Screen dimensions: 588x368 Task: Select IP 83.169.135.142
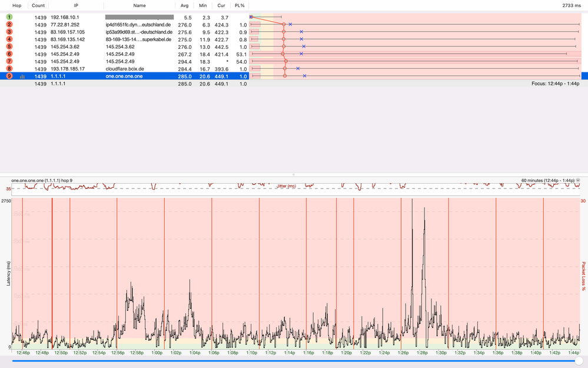point(68,39)
